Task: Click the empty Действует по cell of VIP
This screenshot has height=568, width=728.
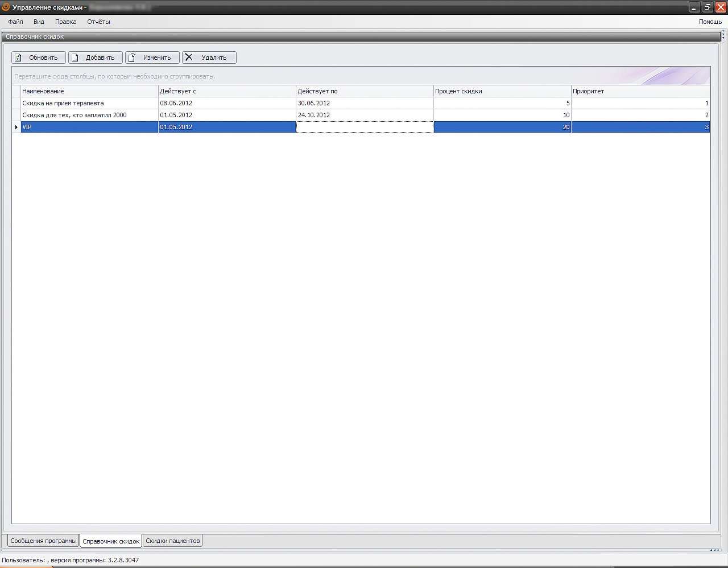Action: [x=365, y=127]
